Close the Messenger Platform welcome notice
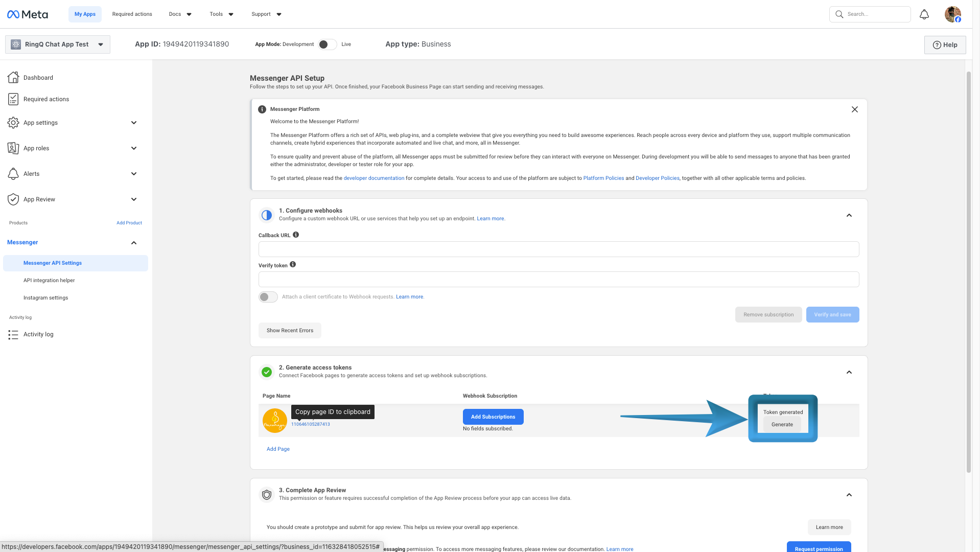 tap(854, 109)
